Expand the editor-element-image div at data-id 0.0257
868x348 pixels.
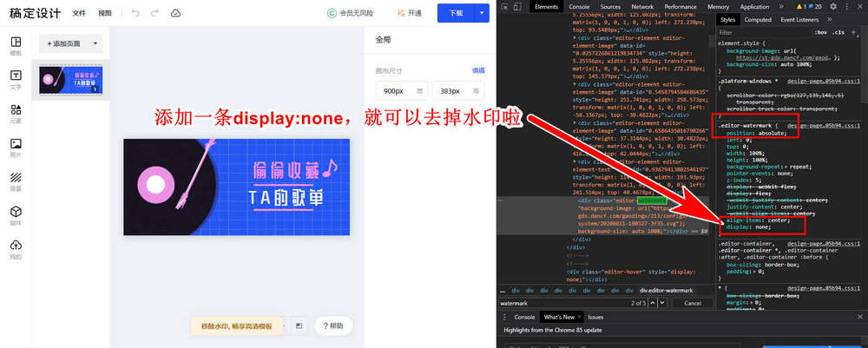click(575, 38)
